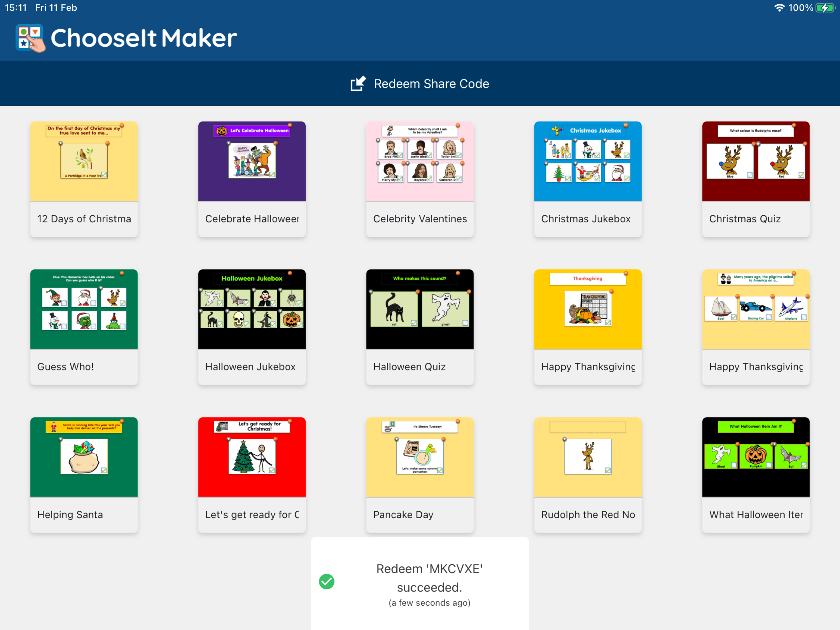
Task: Click the ChooseIt Maker app logo icon
Action: click(x=30, y=38)
